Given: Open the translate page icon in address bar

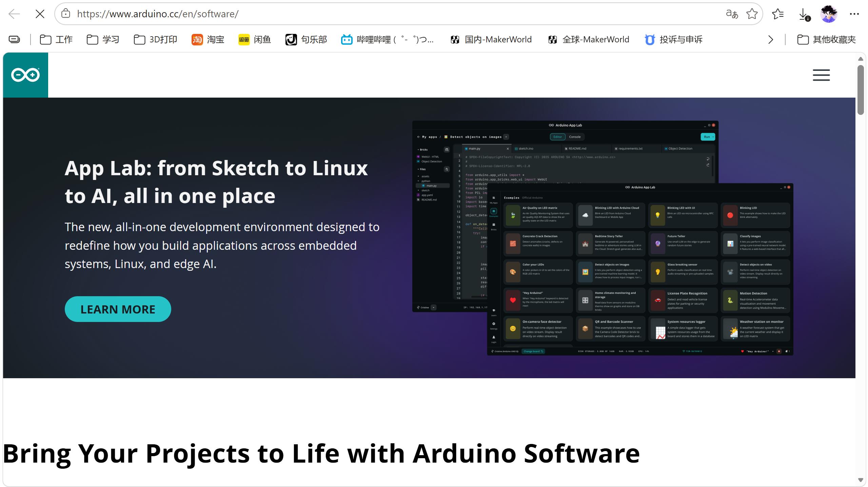Looking at the screenshot, I should pos(732,14).
